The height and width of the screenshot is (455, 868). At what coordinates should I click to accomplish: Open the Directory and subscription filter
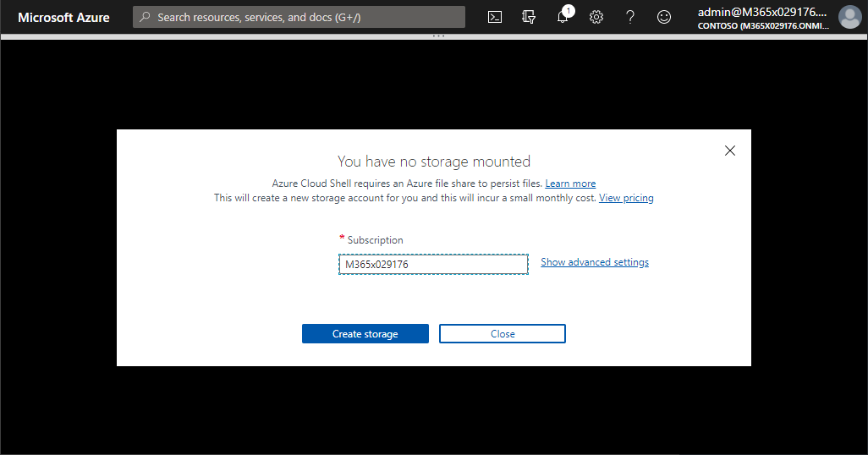click(529, 17)
